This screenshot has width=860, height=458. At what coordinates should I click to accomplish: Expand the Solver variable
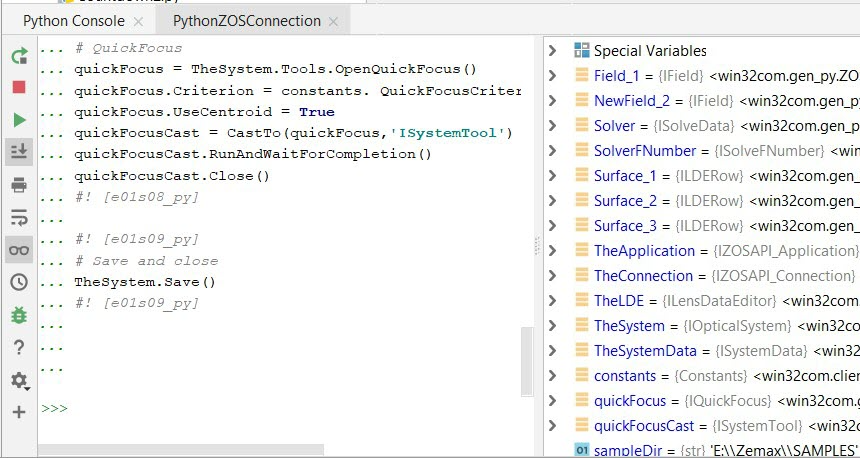click(x=552, y=126)
